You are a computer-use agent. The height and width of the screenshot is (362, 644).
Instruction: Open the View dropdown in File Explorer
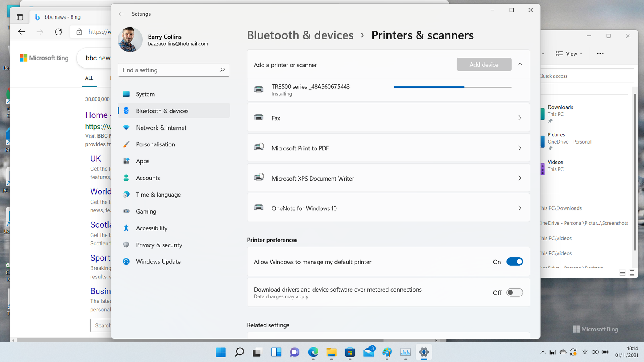[568, 53]
